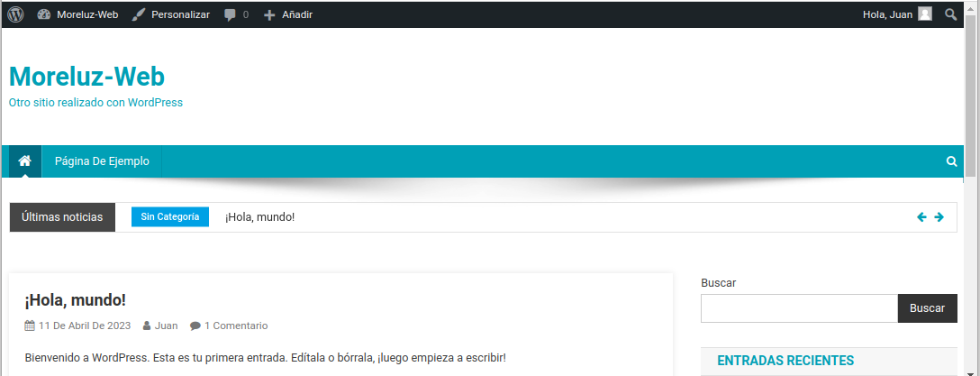Click the search icon in teal navigation bar

951,162
